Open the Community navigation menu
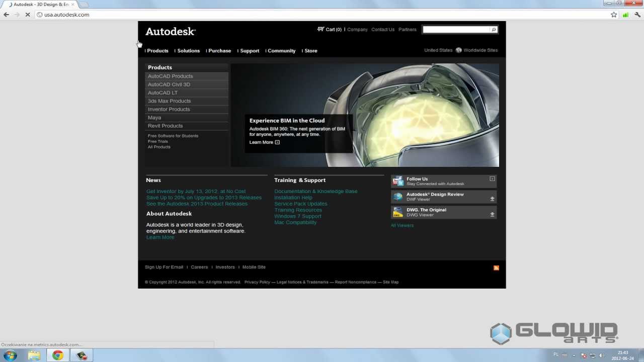Image resolution: width=644 pixels, height=362 pixels. pos(282,51)
